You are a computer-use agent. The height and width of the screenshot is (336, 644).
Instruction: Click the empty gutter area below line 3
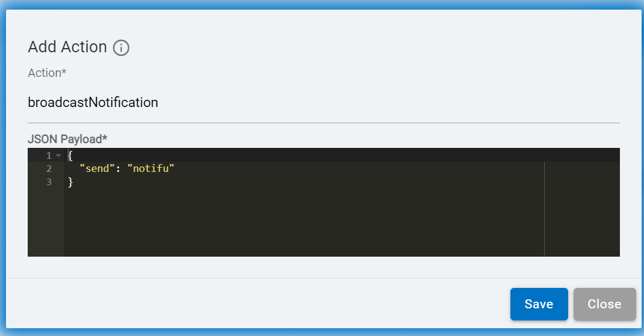pyautogui.click(x=45, y=222)
